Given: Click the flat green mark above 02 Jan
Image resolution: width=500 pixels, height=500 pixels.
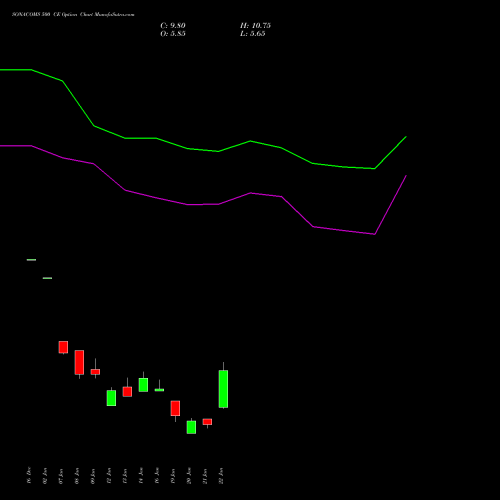Looking at the screenshot, I should [x=47, y=278].
